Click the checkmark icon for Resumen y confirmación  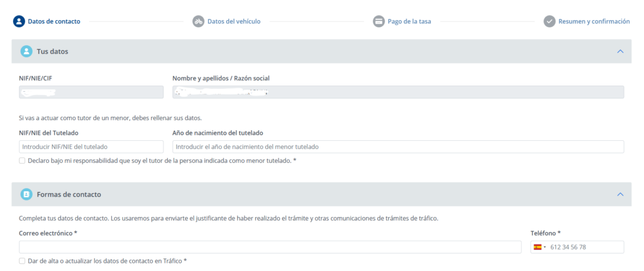pos(549,21)
